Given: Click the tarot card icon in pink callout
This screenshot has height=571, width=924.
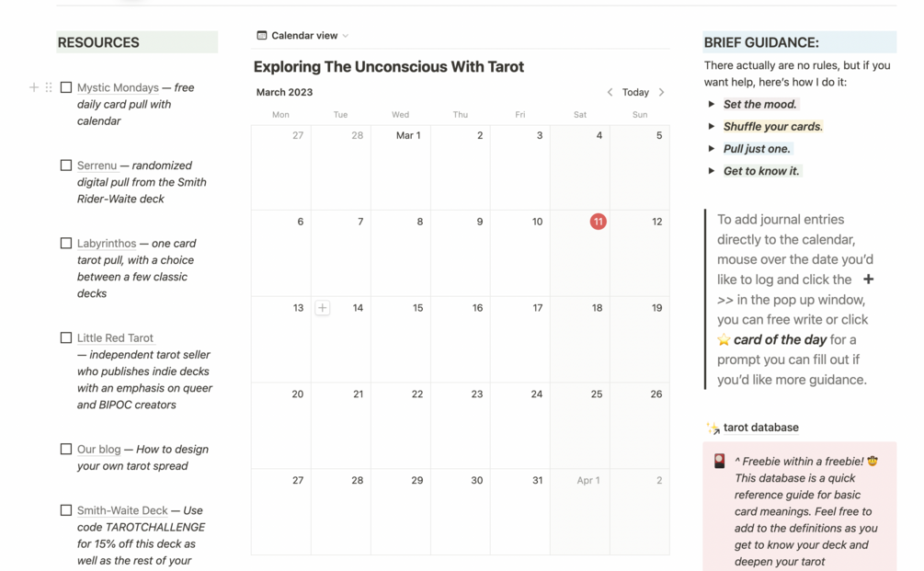Looking at the screenshot, I should click(720, 462).
